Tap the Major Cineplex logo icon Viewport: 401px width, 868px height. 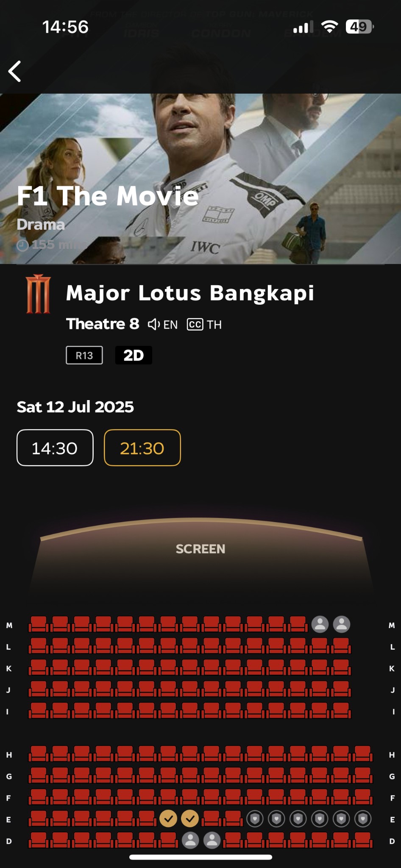(38, 294)
